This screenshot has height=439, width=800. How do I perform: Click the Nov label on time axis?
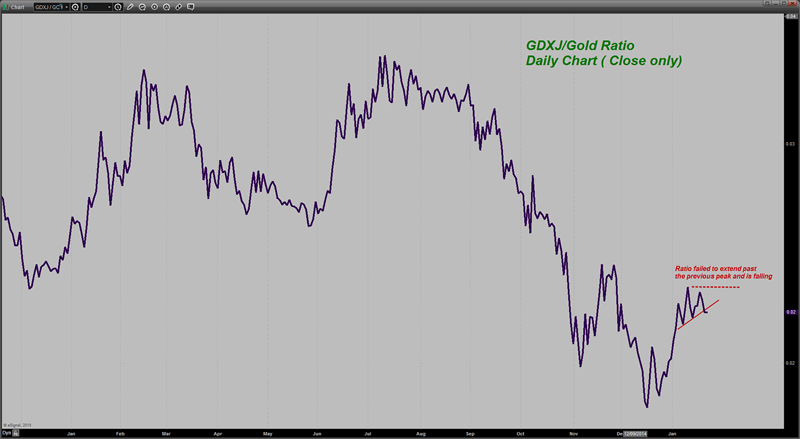click(573, 434)
